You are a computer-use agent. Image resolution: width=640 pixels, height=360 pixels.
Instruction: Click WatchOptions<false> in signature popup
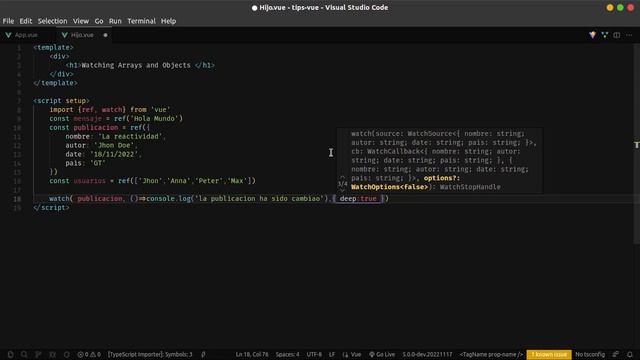coord(389,187)
